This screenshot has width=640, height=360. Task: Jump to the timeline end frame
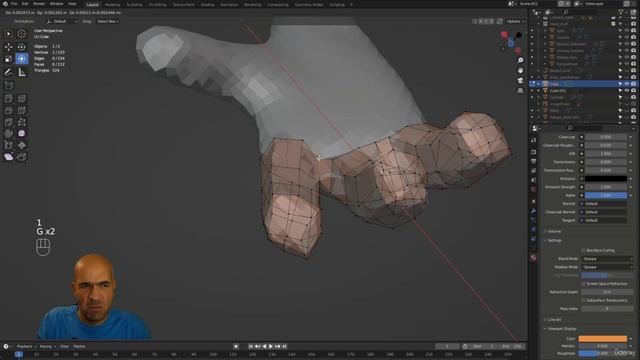[284, 346]
